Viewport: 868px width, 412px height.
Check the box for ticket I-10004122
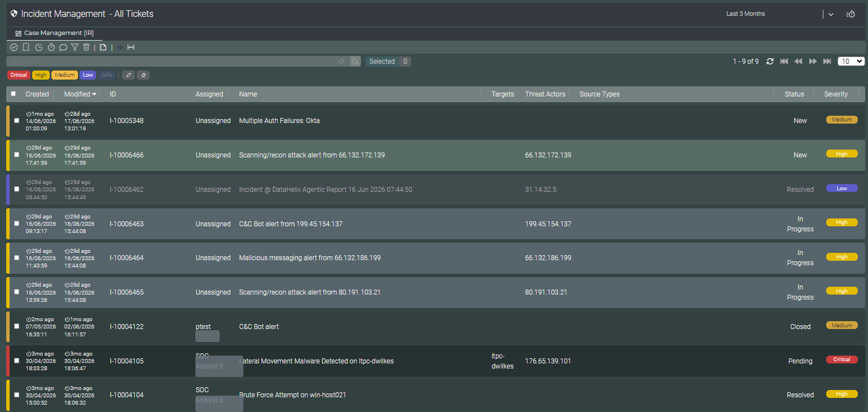[16, 326]
